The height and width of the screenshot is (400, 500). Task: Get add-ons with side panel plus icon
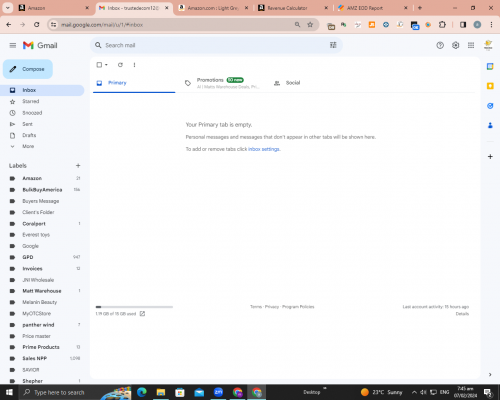tap(490, 156)
